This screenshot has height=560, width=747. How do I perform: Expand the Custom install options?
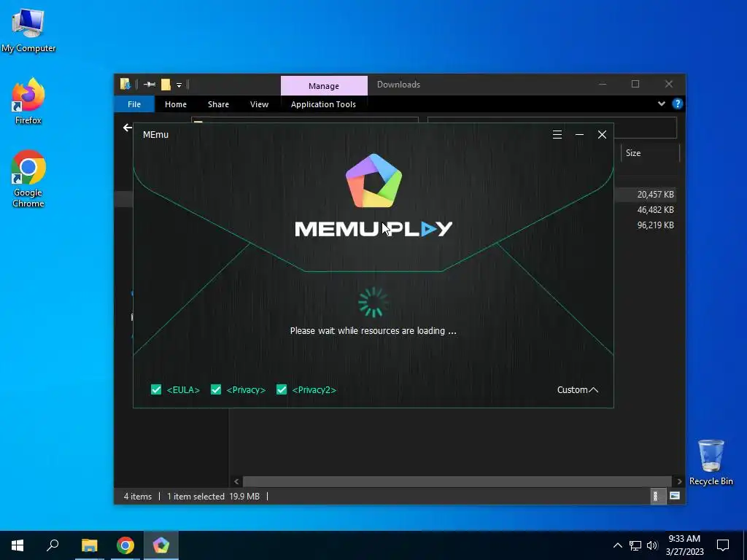coord(578,390)
